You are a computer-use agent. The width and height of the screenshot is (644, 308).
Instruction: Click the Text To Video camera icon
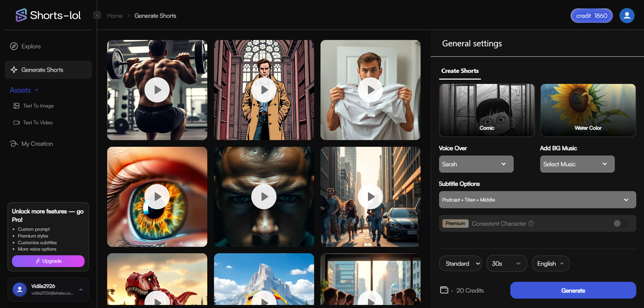tap(16, 123)
